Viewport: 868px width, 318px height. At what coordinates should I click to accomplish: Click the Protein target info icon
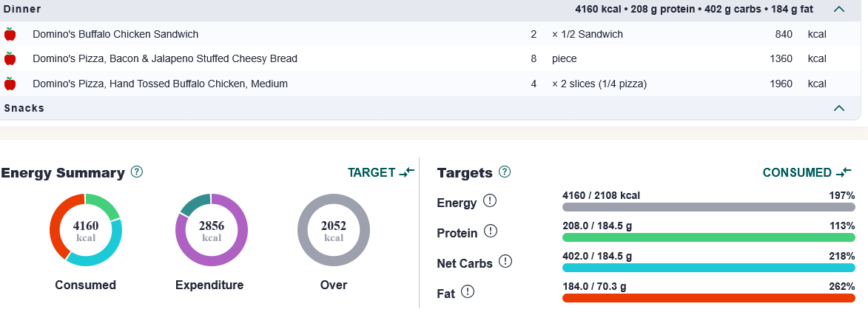(491, 231)
